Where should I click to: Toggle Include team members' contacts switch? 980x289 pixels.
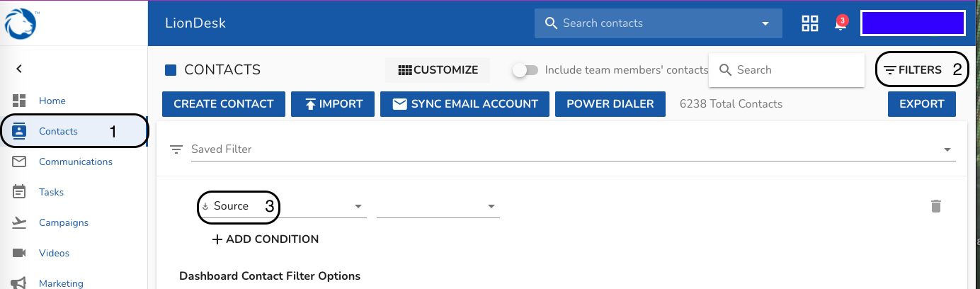525,70
